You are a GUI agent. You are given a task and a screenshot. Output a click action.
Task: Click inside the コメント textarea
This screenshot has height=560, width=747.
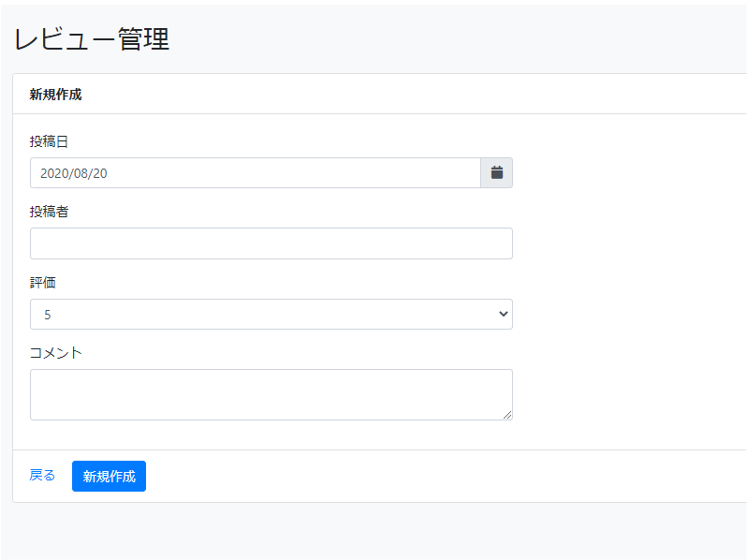271,394
